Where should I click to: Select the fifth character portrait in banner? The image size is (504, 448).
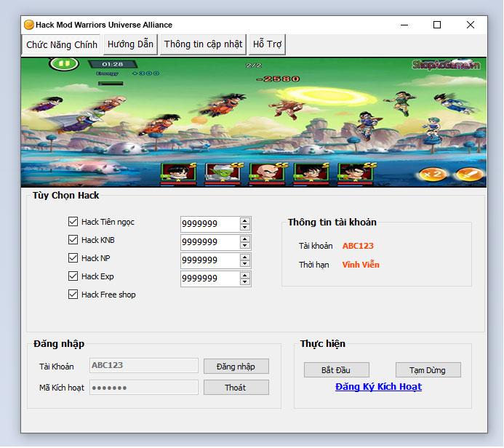coord(356,174)
